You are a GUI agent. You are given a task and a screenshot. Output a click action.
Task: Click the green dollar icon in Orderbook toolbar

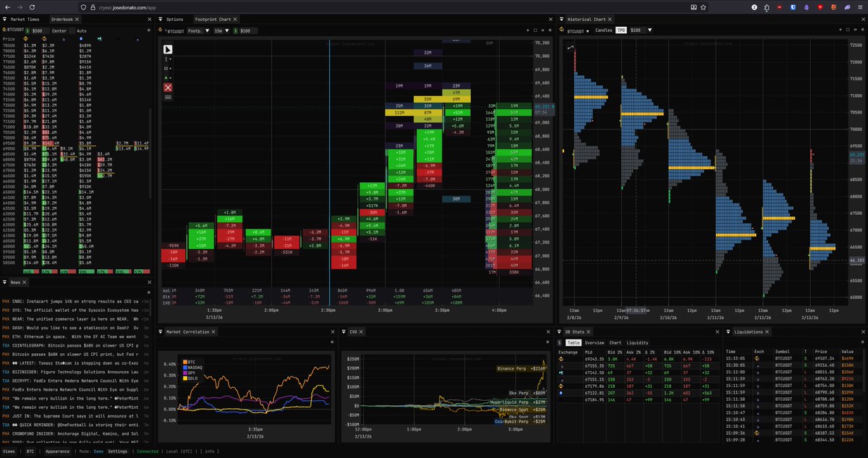pos(27,30)
